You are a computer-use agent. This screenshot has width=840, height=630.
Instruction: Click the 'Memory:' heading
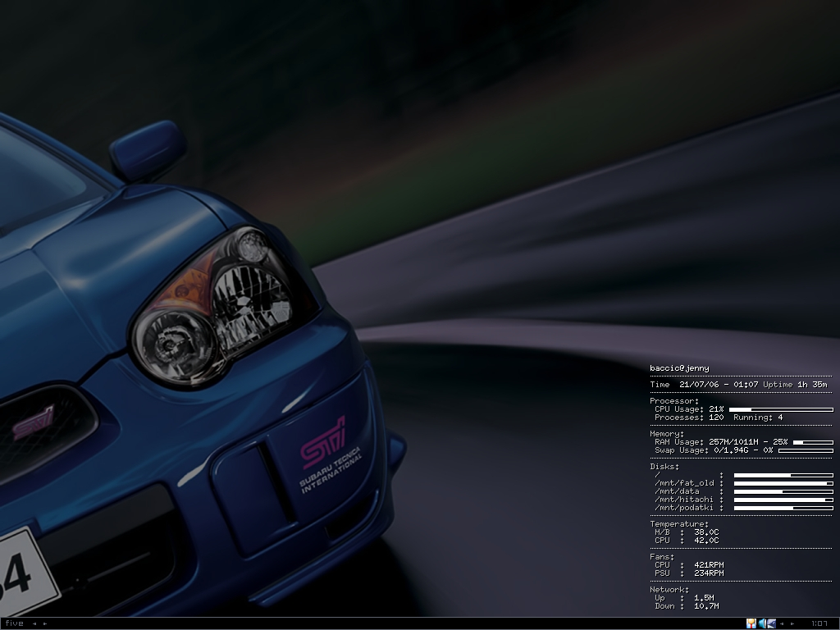[x=667, y=434]
